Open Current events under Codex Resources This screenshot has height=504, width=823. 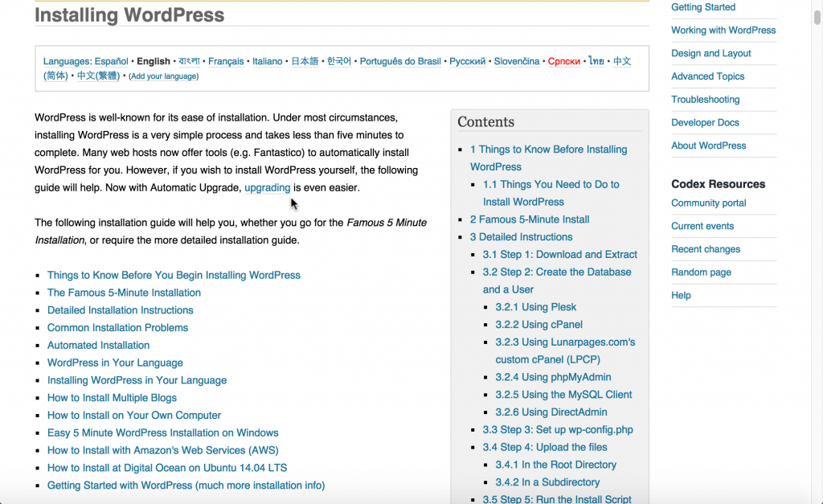702,226
